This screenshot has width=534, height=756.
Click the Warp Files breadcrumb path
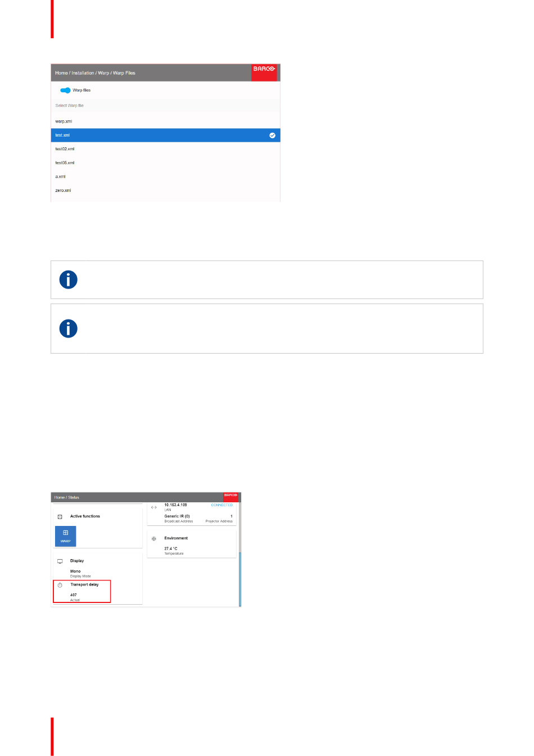95,73
